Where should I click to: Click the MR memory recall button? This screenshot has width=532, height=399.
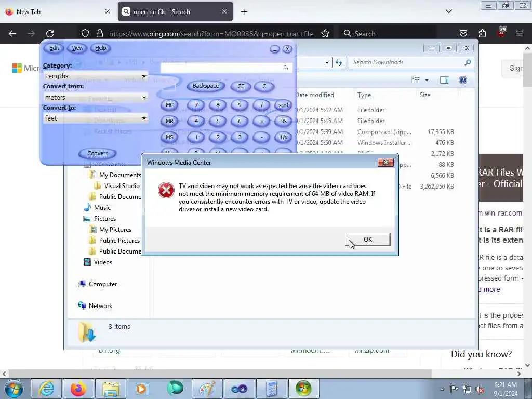tap(169, 121)
